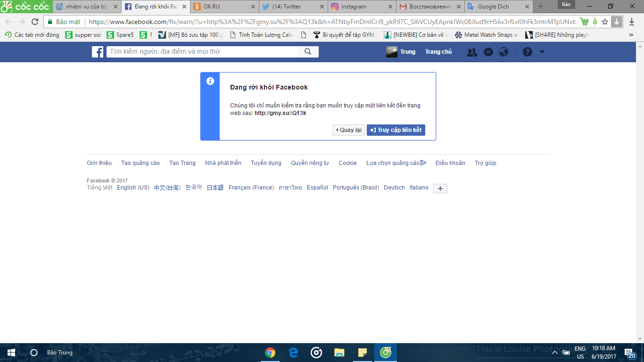Click the circular target app on the taskbar
The image size is (644, 362).
pos(316,353)
